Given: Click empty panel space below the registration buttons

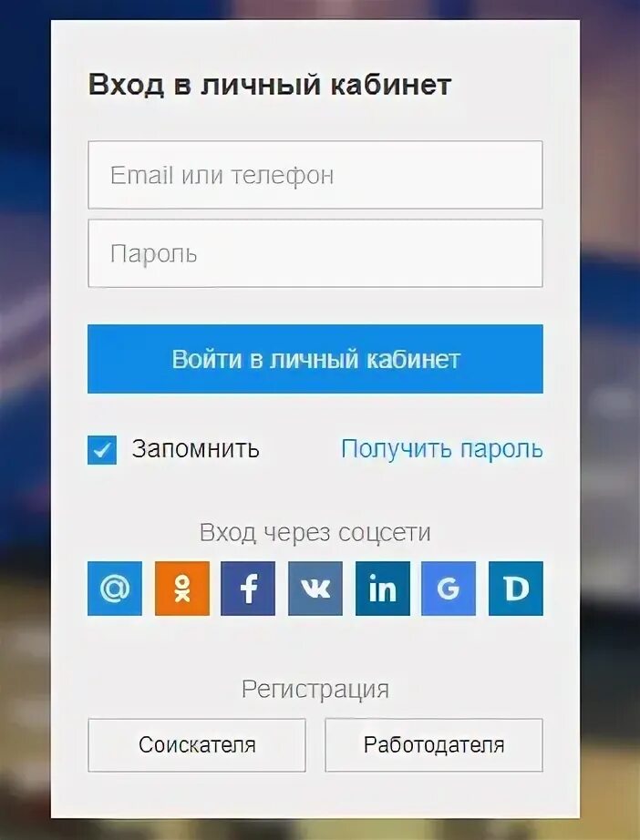Looking at the screenshot, I should click(315, 795).
